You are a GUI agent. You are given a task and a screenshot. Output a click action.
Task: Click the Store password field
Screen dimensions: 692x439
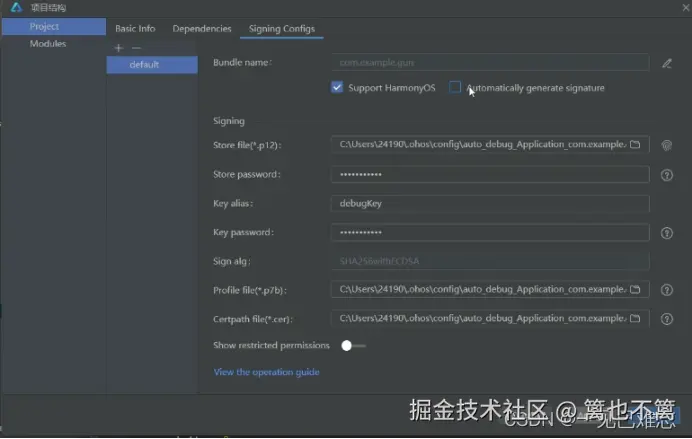pyautogui.click(x=490, y=174)
